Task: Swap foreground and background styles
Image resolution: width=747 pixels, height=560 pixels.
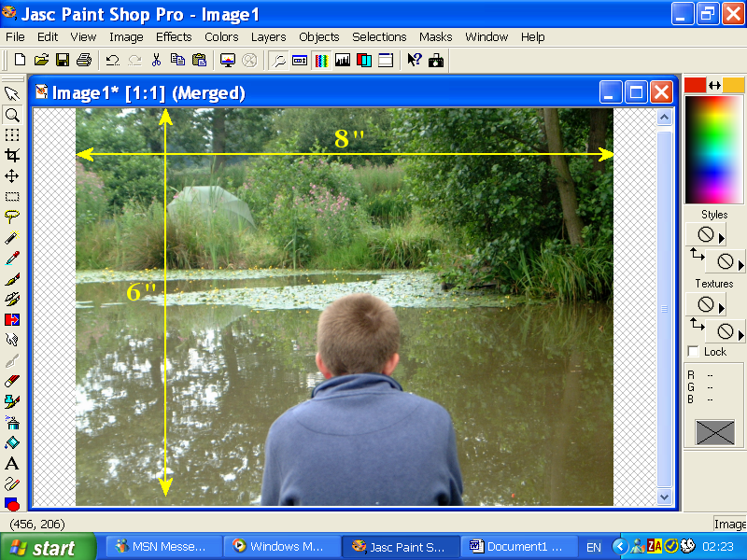Action: (697, 255)
